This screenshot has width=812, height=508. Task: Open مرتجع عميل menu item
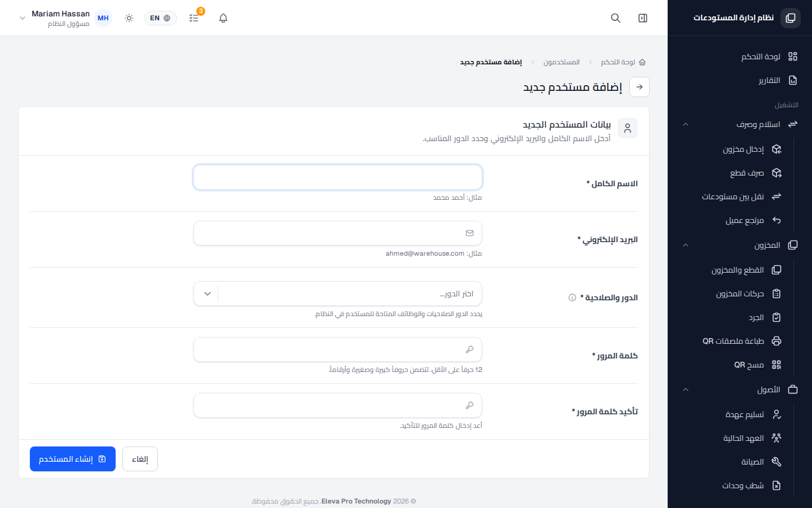pos(744,220)
